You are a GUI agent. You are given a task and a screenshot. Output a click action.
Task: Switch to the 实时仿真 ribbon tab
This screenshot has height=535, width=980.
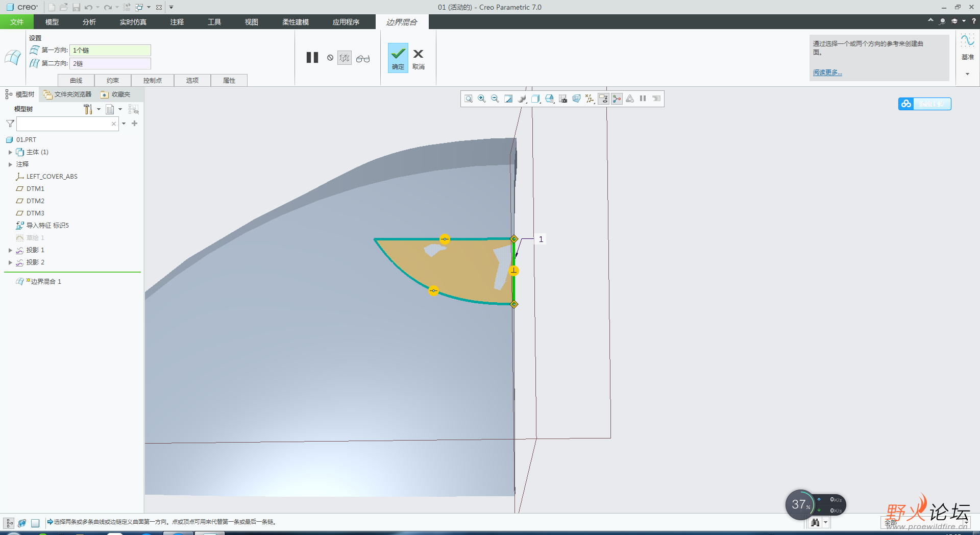tap(133, 22)
